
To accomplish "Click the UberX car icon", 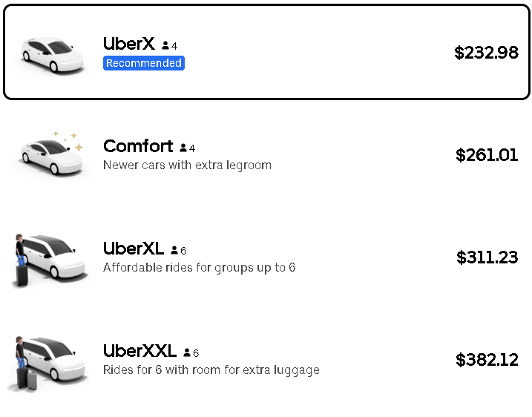I will tap(50, 53).
